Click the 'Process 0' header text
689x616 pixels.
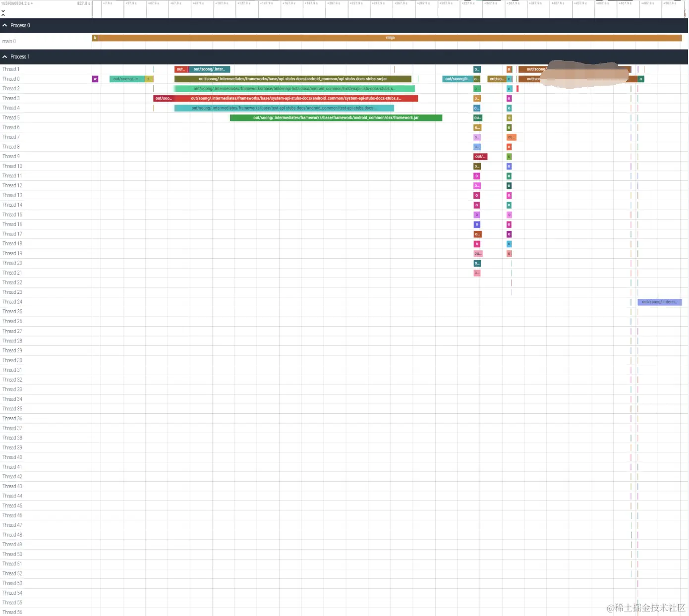pos(20,25)
